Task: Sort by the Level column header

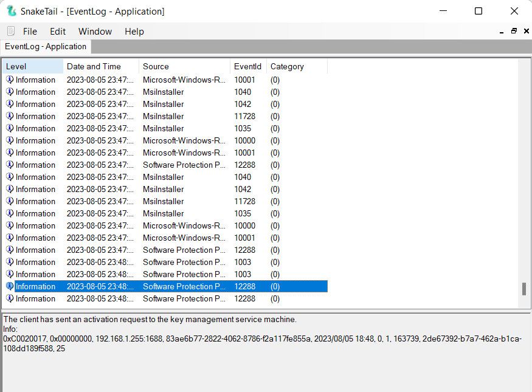Action: [32, 66]
